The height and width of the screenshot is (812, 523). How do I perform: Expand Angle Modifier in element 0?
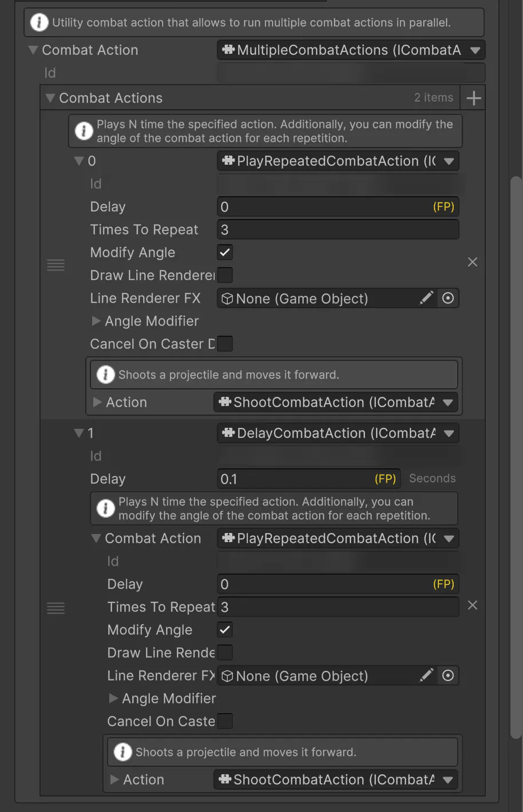click(96, 321)
